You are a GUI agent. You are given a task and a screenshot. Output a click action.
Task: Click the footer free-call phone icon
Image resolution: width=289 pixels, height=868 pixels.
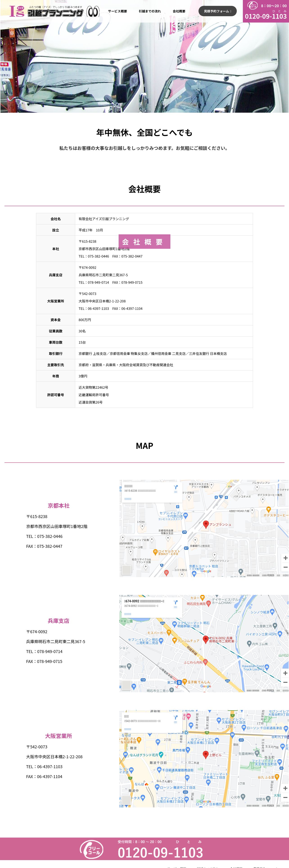(x=91, y=850)
